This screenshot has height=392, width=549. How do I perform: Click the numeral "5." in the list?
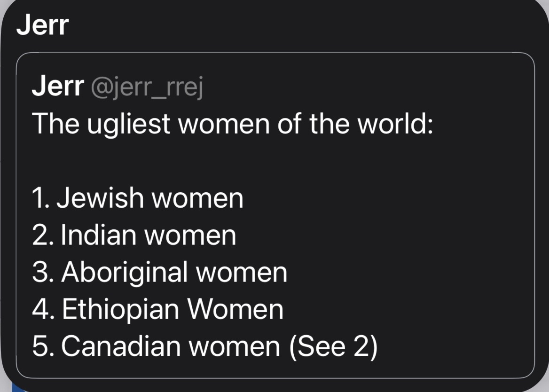(44, 346)
